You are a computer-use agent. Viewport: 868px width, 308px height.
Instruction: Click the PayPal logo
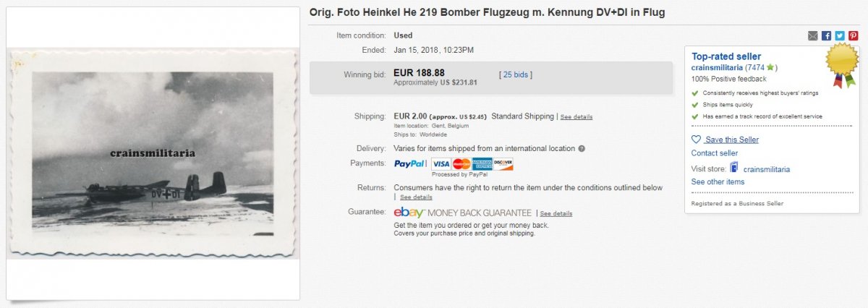coord(409,164)
